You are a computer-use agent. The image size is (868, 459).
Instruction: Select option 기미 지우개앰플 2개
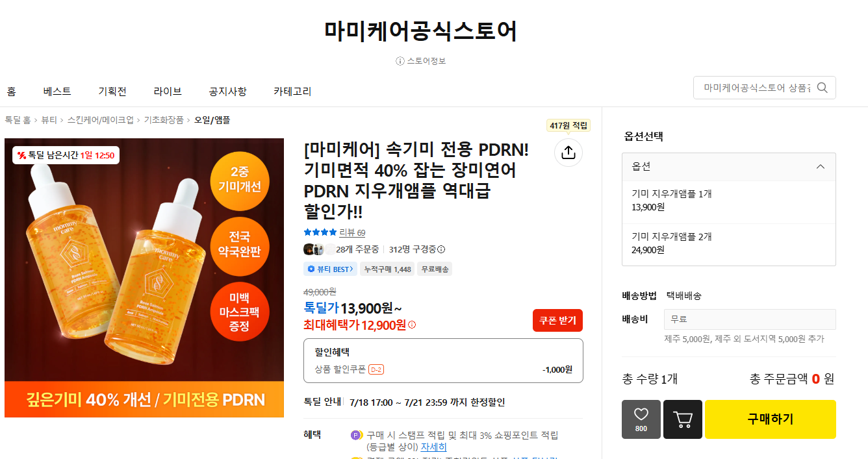[x=729, y=243]
